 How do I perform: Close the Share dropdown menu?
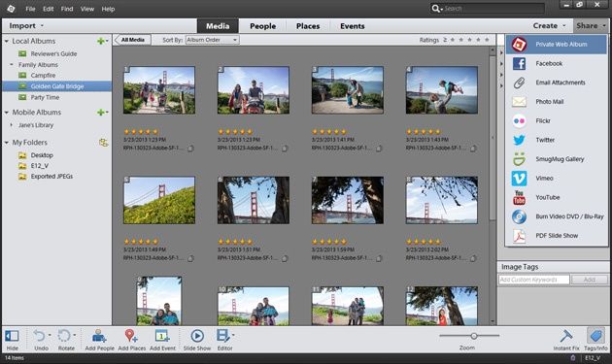tap(592, 26)
